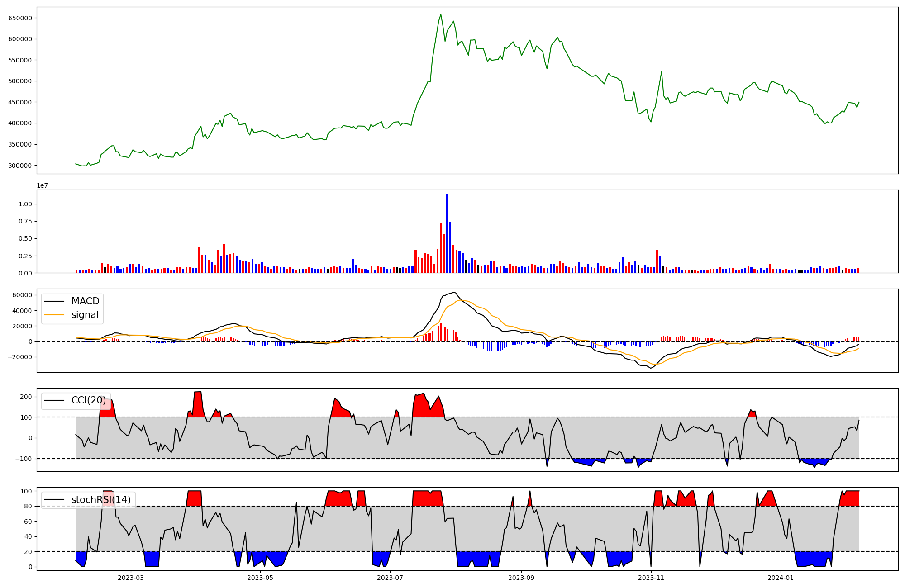Screen dimensions: 905x588
Task: Click the 60000 MACD axis label
Action: point(22,295)
